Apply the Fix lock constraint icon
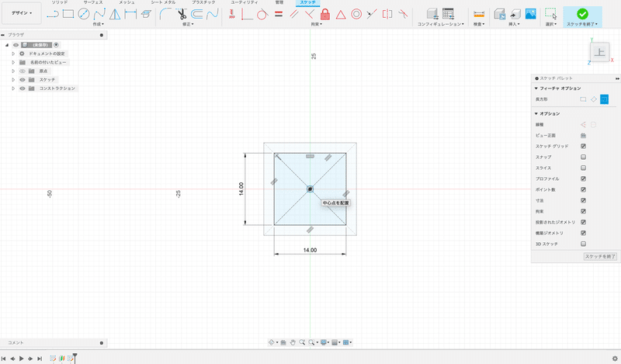Screen dimensions: 621x364 tap(325, 15)
